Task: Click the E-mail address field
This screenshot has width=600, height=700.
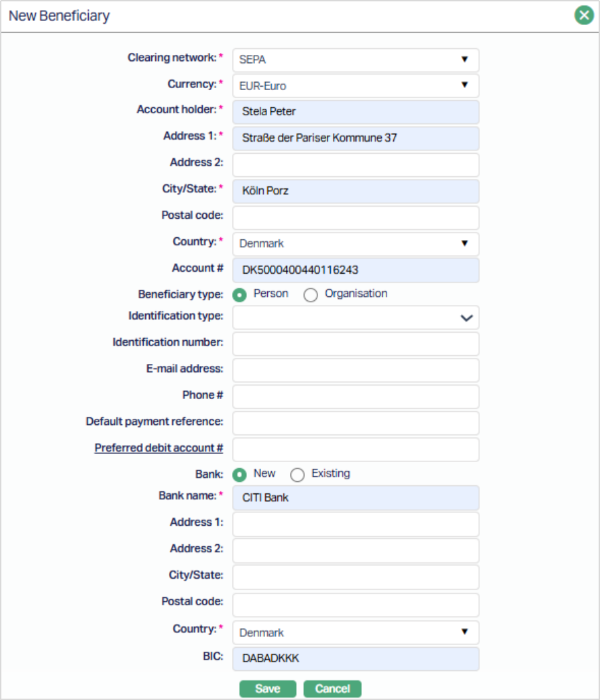Action: point(355,370)
